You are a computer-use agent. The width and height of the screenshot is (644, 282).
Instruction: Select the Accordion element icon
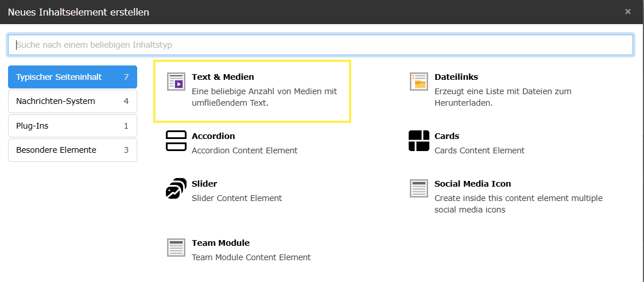(176, 141)
